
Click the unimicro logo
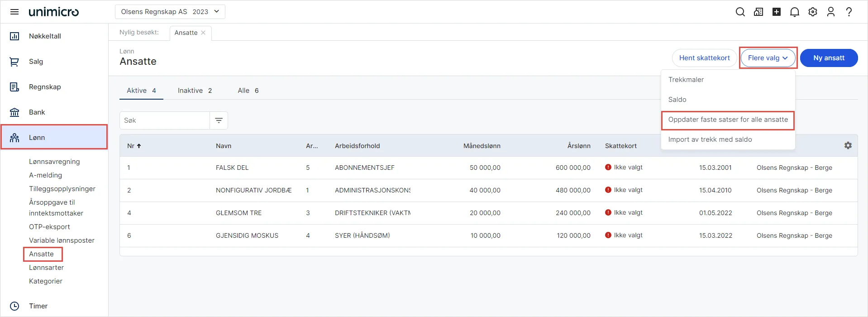(54, 12)
